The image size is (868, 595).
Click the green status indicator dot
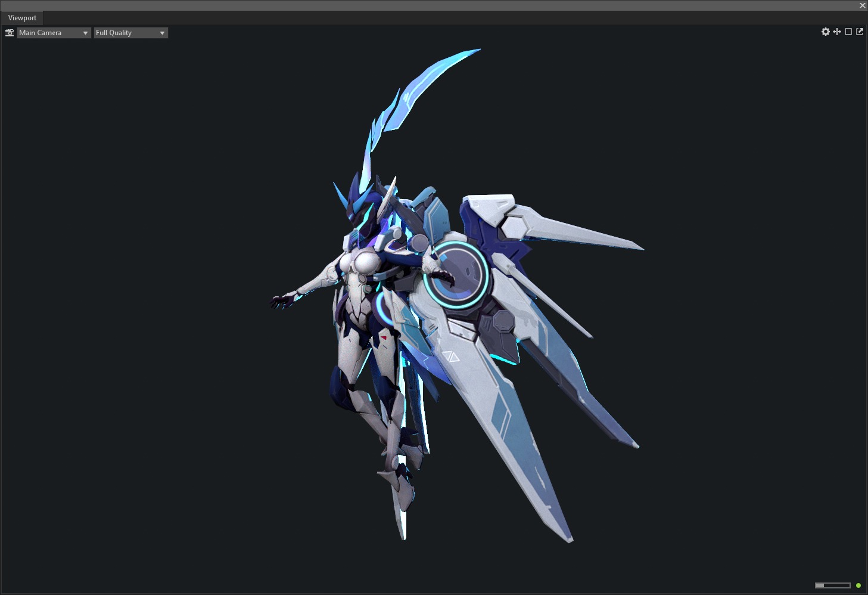[858, 585]
